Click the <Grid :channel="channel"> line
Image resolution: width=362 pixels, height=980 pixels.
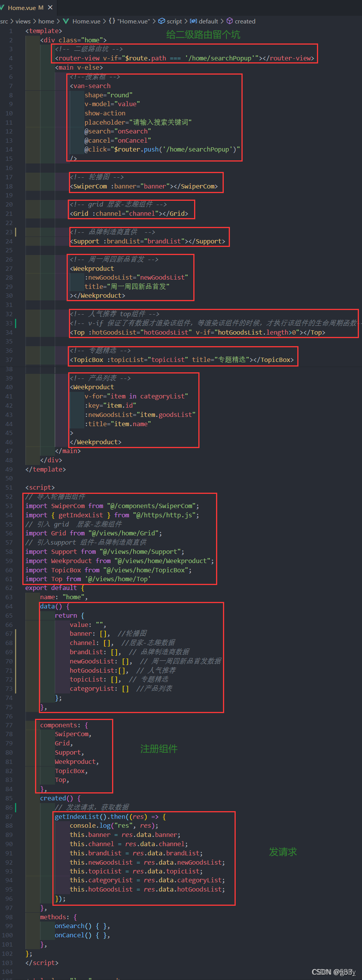(x=129, y=213)
